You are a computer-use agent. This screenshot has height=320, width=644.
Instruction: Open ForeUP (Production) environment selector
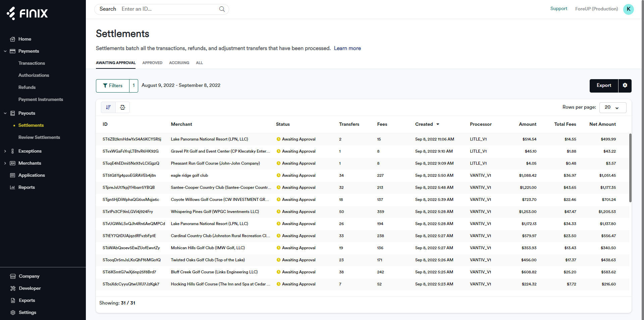point(596,9)
